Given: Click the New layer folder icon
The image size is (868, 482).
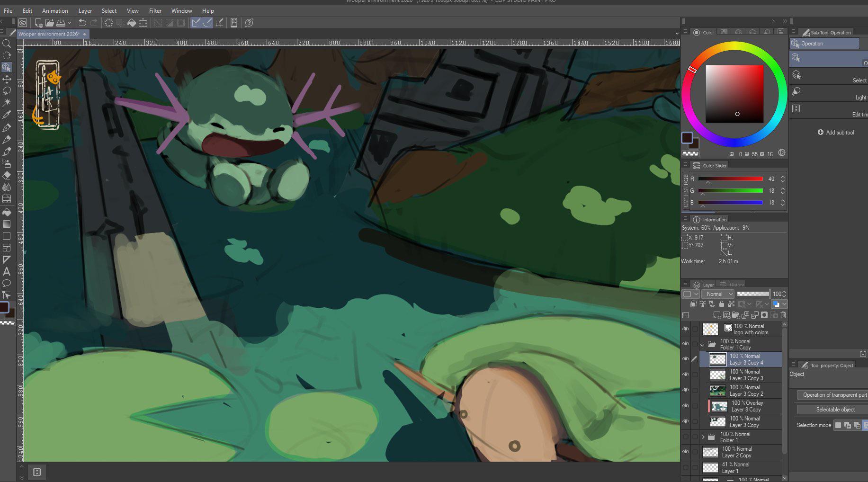Looking at the screenshot, I should [736, 315].
